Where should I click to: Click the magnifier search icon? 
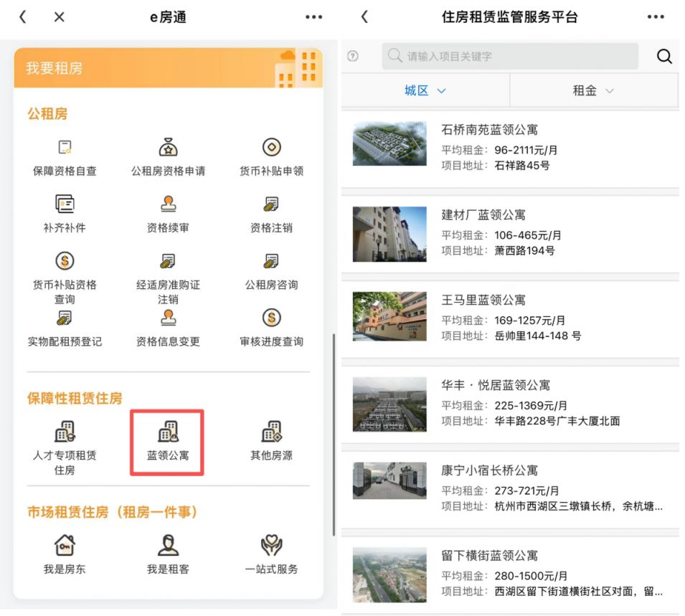tap(664, 56)
